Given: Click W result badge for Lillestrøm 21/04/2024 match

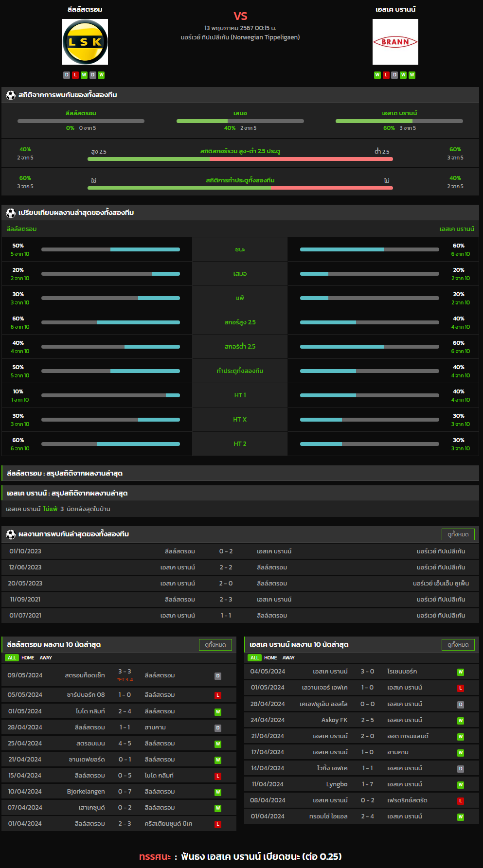Looking at the screenshot, I should [x=218, y=760].
